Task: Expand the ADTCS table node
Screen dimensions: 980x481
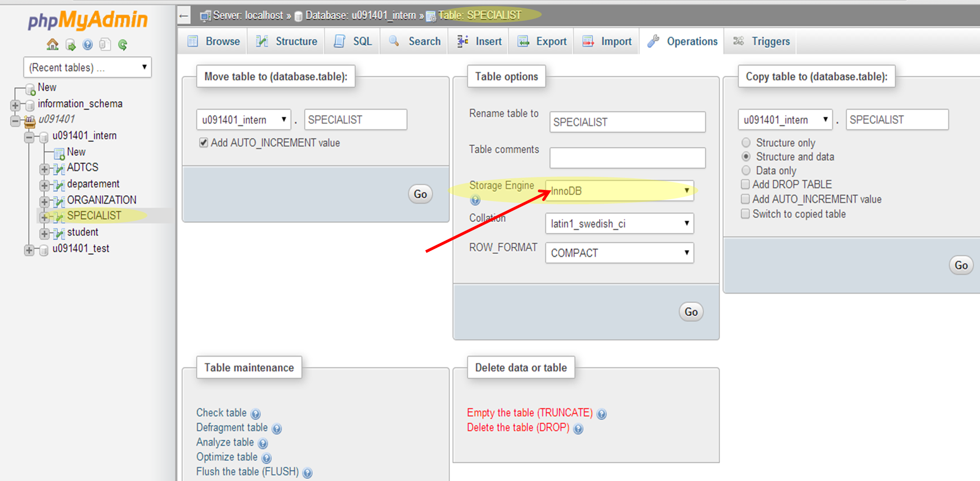Action: 44,169
